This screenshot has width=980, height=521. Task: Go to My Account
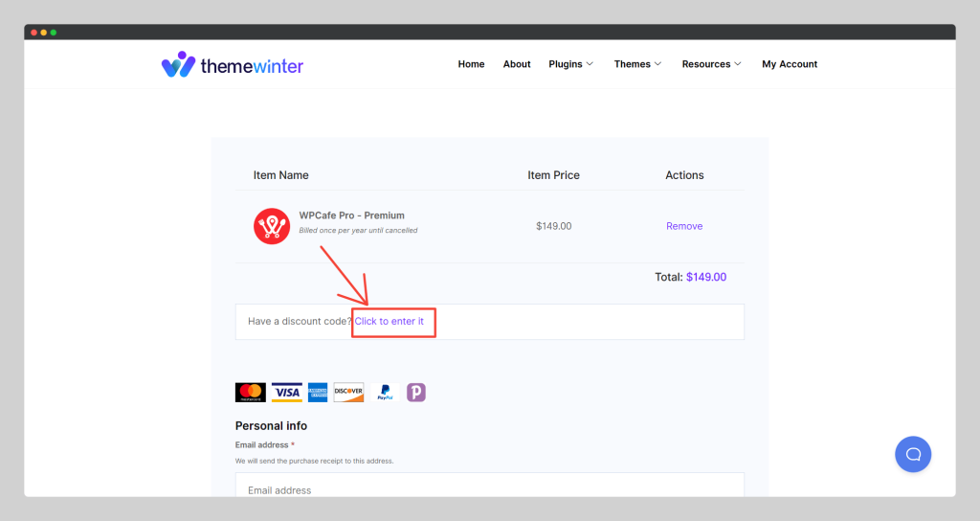(790, 64)
